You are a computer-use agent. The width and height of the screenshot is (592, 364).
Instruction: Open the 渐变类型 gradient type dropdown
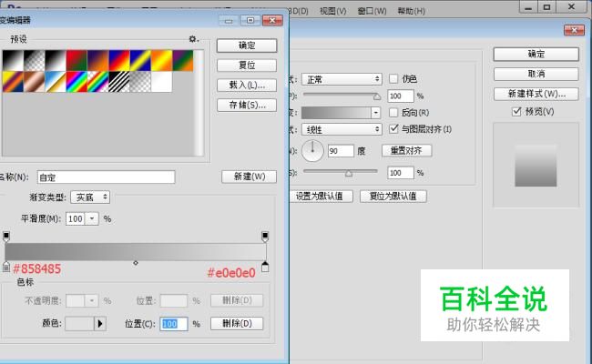click(90, 197)
